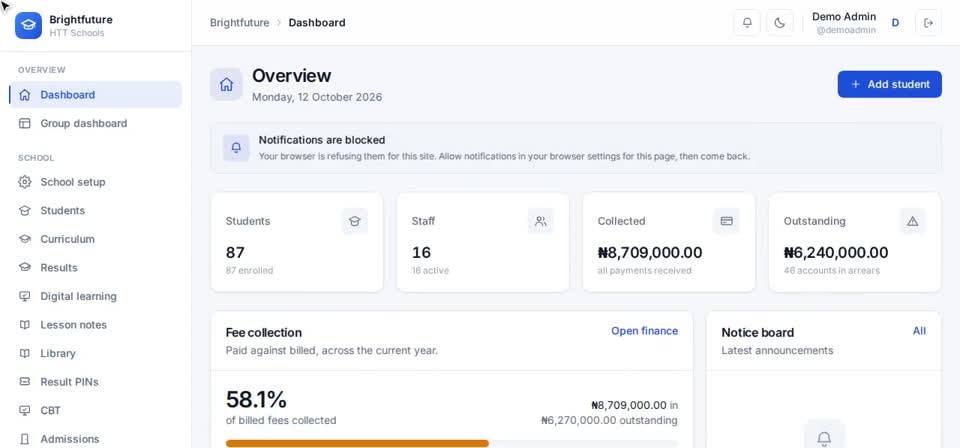Click the @demoadmin handle
This screenshot has height=448, width=960.
pos(846,30)
